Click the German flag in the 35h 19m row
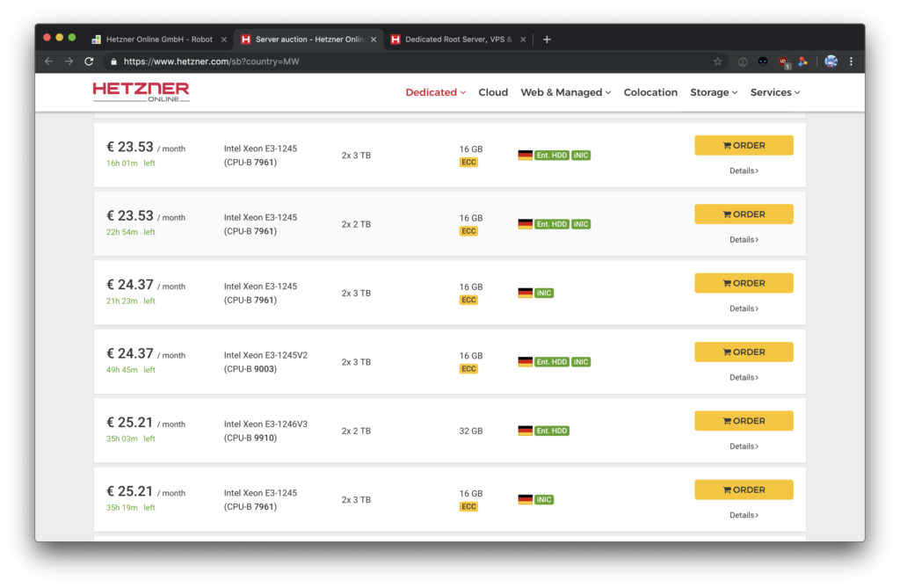The image size is (900, 588). [526, 499]
